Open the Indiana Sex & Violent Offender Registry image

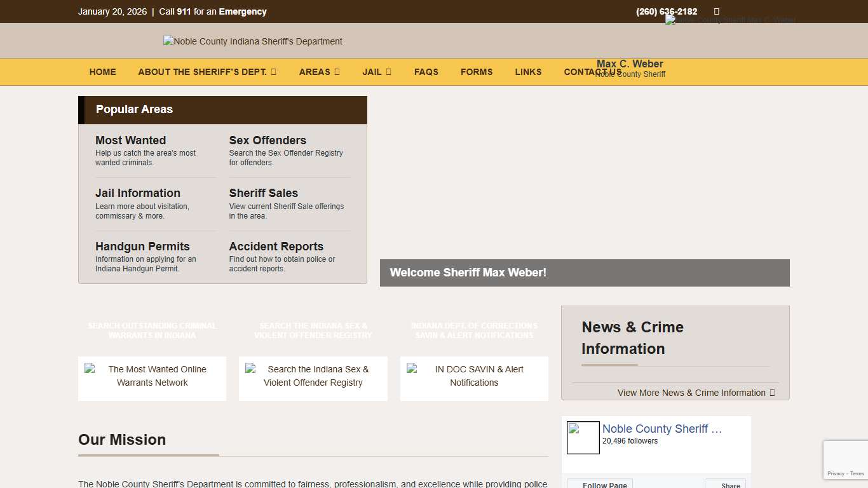(x=313, y=376)
